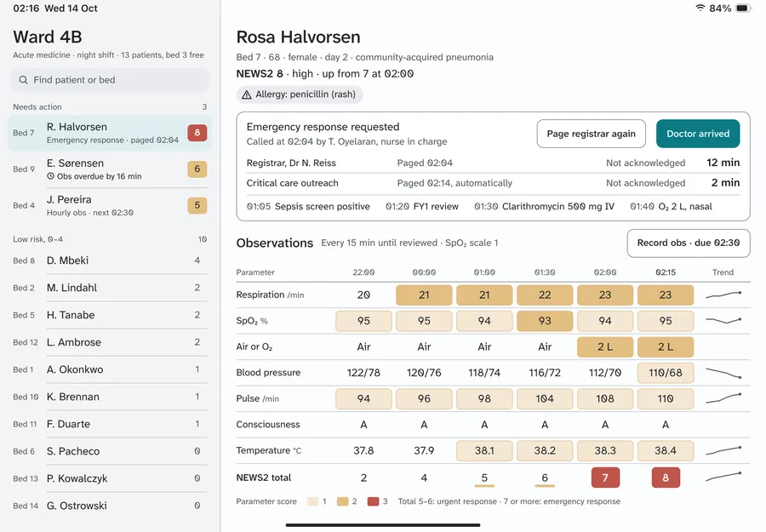Select G. Ostrowski in Bed 14
The height and width of the screenshot is (532, 766).
point(110,506)
